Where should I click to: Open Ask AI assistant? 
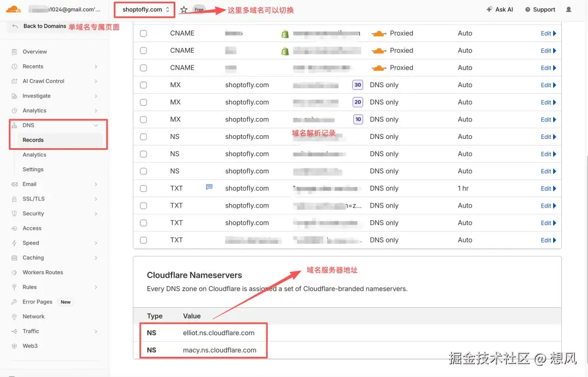pyautogui.click(x=499, y=9)
